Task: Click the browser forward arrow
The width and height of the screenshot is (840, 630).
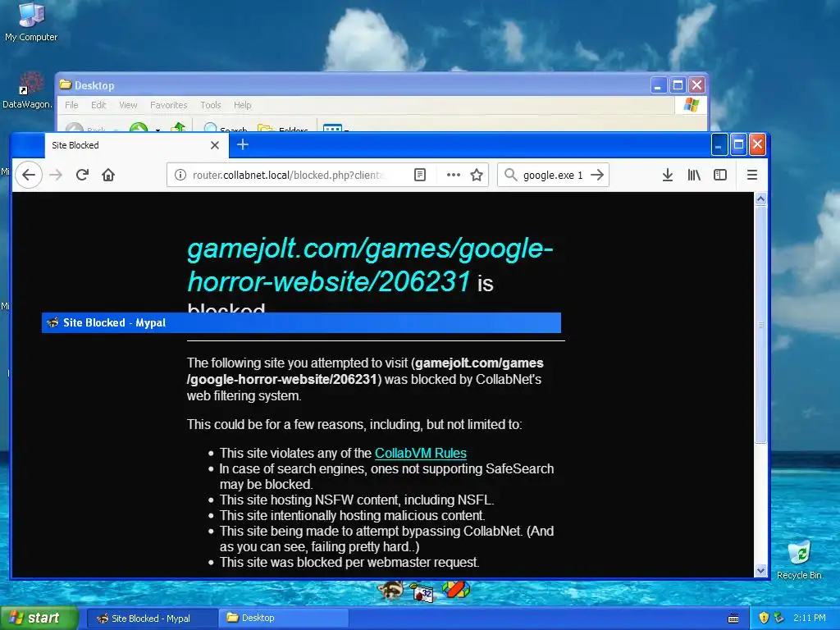Action: click(57, 175)
